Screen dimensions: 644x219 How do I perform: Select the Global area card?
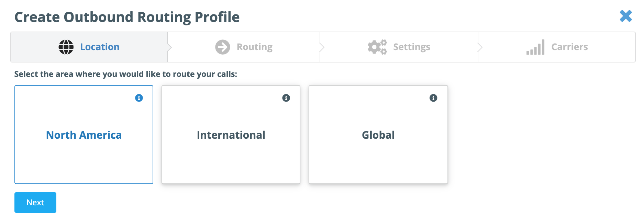378,135
